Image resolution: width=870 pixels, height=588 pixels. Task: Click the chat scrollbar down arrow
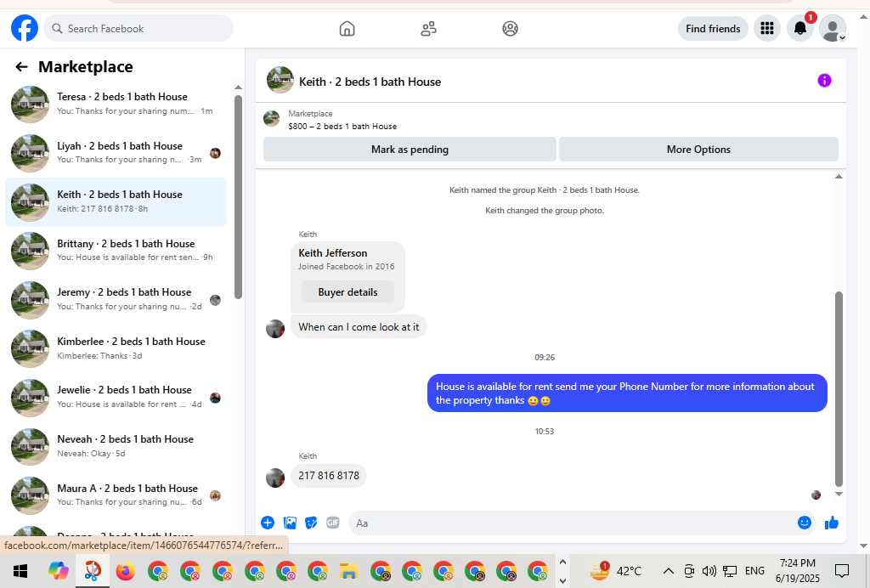point(839,494)
